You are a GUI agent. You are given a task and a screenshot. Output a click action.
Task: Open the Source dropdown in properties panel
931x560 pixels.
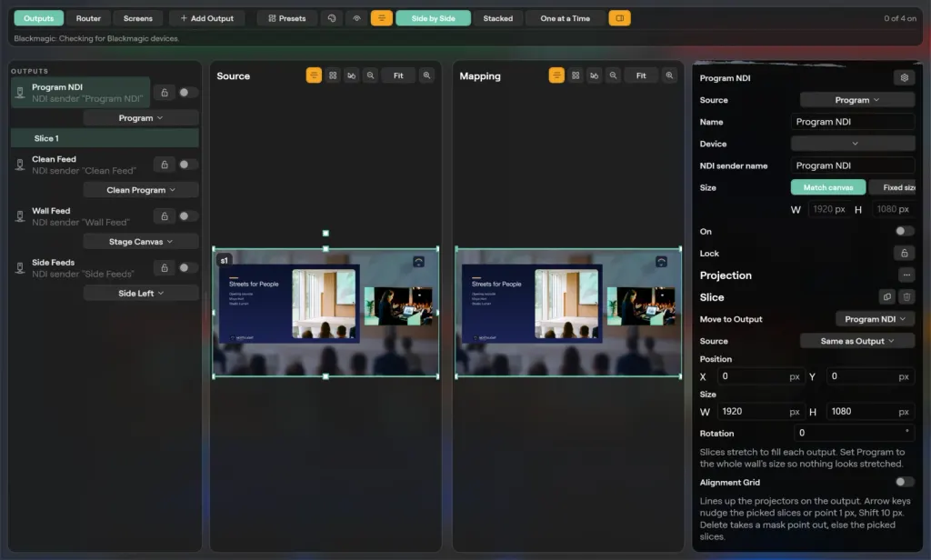(x=856, y=100)
